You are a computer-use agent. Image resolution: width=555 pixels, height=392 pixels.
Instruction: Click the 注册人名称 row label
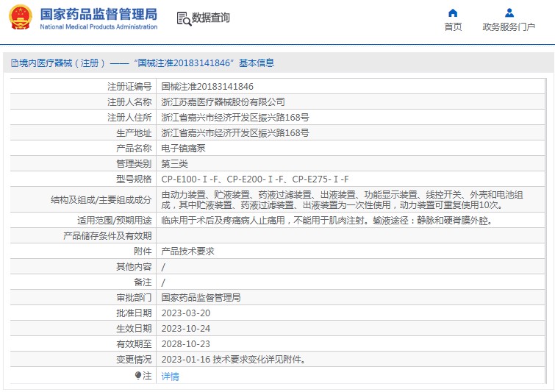pos(129,102)
